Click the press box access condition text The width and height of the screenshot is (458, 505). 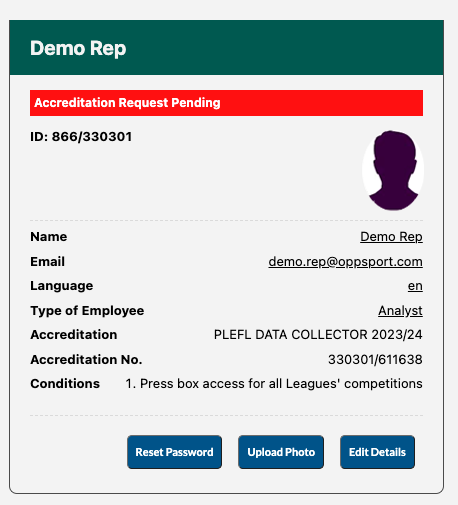coord(274,384)
